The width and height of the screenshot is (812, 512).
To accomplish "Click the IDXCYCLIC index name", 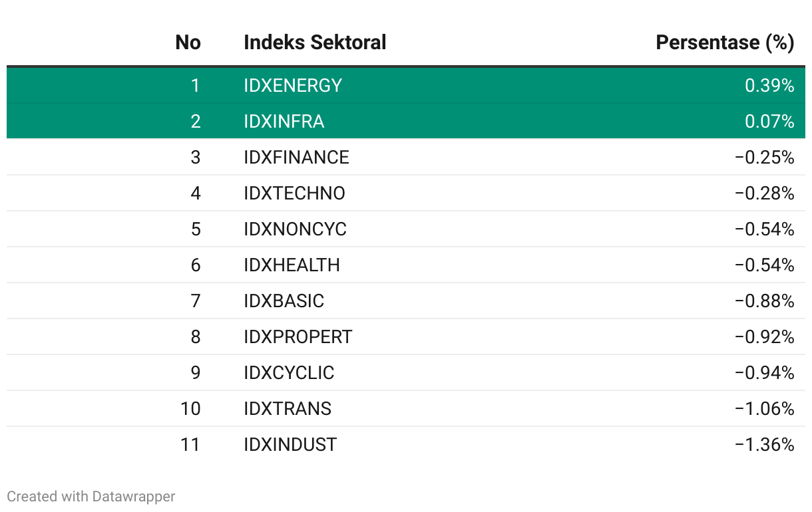I will pyautogui.click(x=289, y=373).
